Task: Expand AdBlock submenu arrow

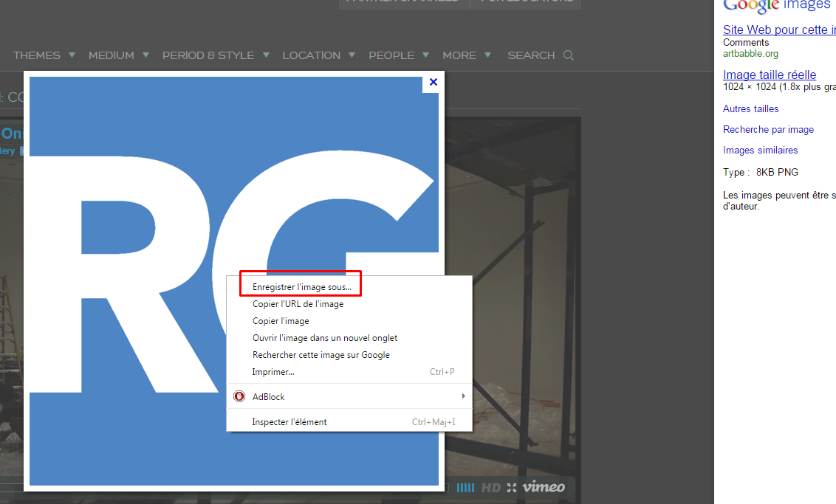Action: (463, 396)
